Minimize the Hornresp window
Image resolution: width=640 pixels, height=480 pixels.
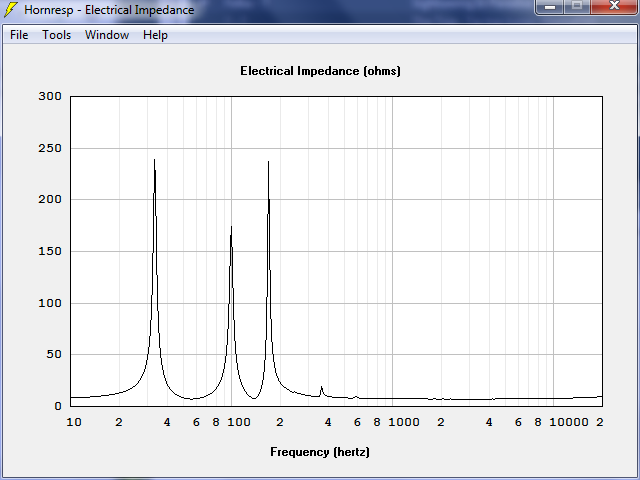pyautogui.click(x=550, y=7)
